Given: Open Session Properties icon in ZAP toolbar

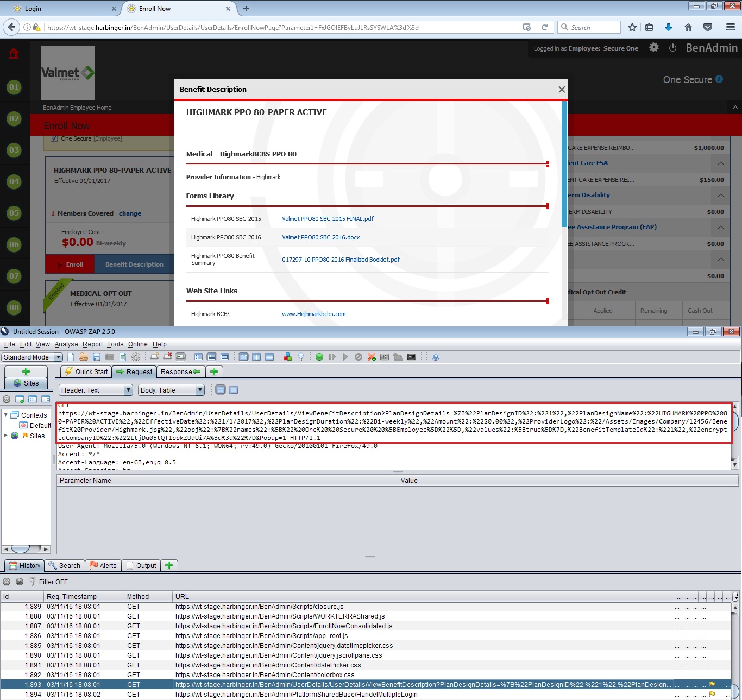Looking at the screenshot, I should click(x=123, y=357).
